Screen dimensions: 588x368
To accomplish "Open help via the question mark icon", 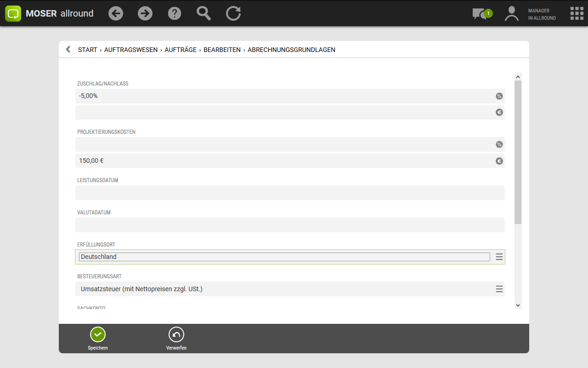I will tap(175, 13).
